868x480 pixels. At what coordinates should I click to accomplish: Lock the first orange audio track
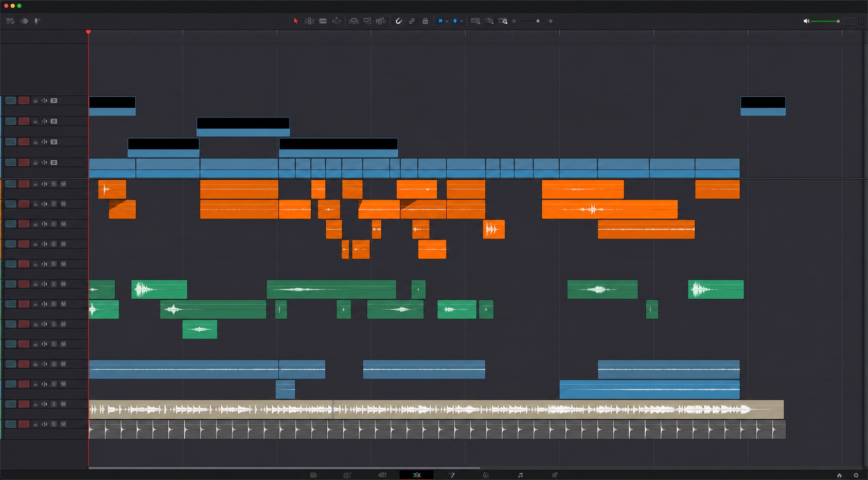(36, 184)
